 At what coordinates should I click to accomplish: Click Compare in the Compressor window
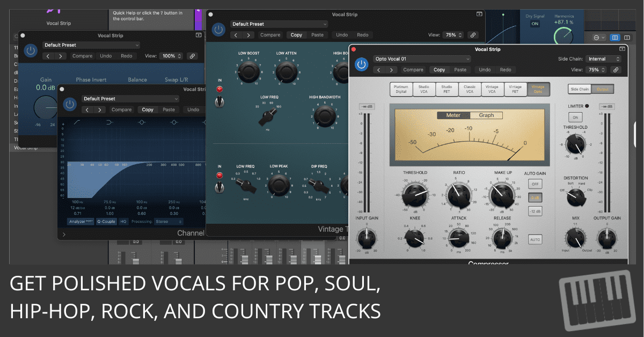413,70
